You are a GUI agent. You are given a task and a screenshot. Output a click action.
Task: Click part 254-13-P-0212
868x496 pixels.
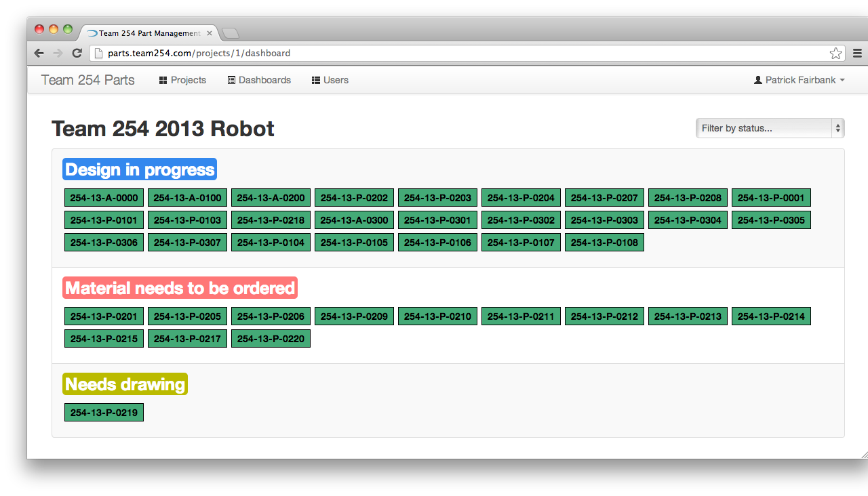pos(604,316)
